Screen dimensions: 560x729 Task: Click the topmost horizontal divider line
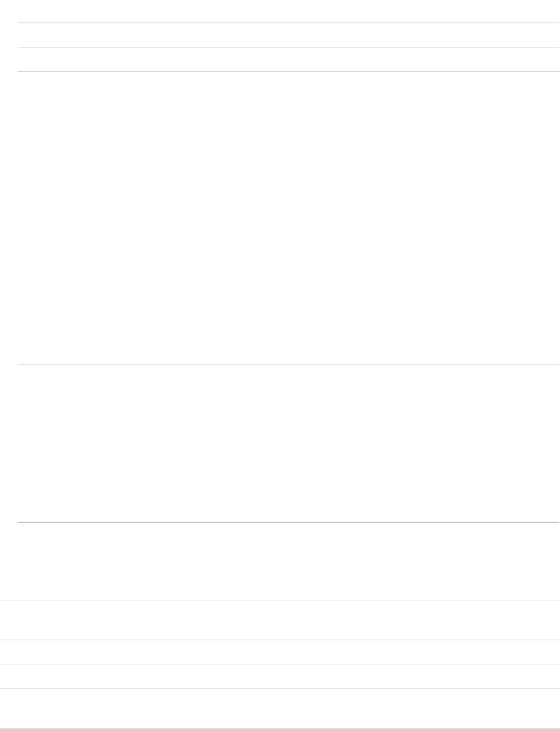[x=289, y=23]
